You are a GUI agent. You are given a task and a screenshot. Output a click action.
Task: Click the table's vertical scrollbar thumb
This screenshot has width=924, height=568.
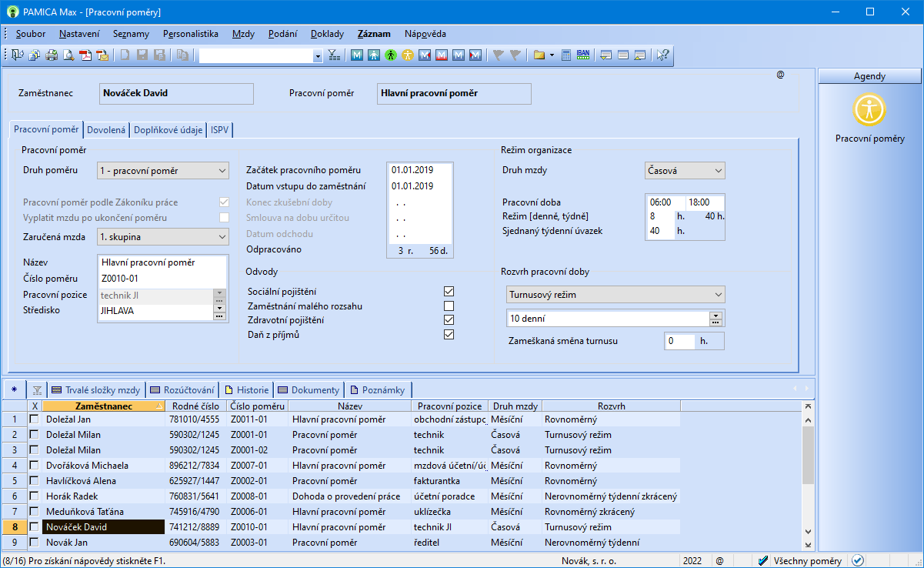coord(808,455)
